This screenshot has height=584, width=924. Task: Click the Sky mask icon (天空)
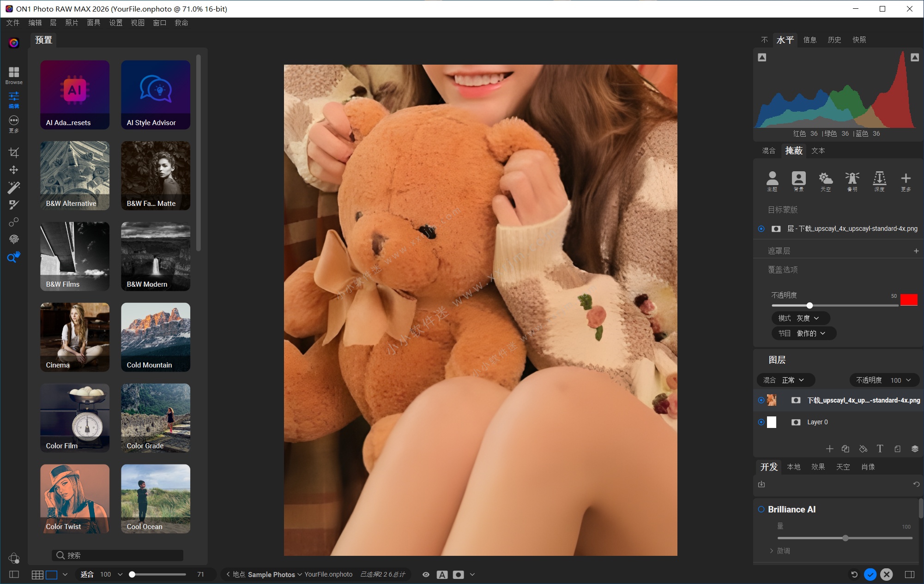825,181
